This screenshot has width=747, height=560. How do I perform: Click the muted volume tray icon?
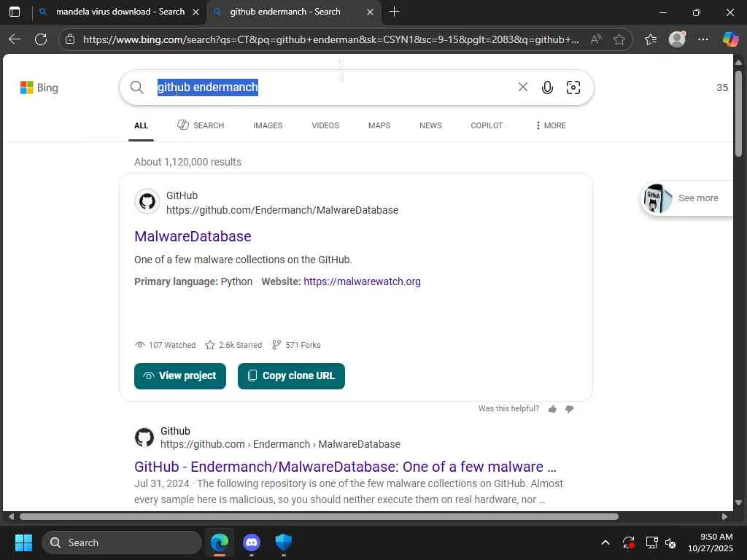click(x=671, y=542)
